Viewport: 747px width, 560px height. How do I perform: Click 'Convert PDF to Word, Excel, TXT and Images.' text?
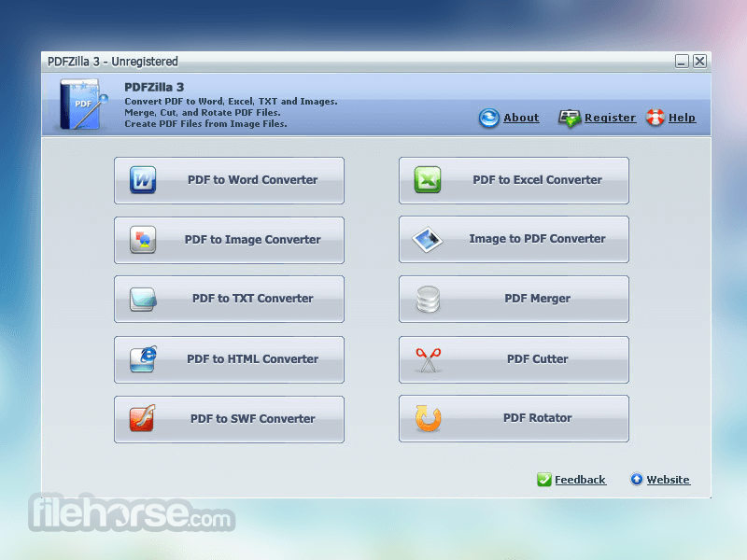point(231,102)
